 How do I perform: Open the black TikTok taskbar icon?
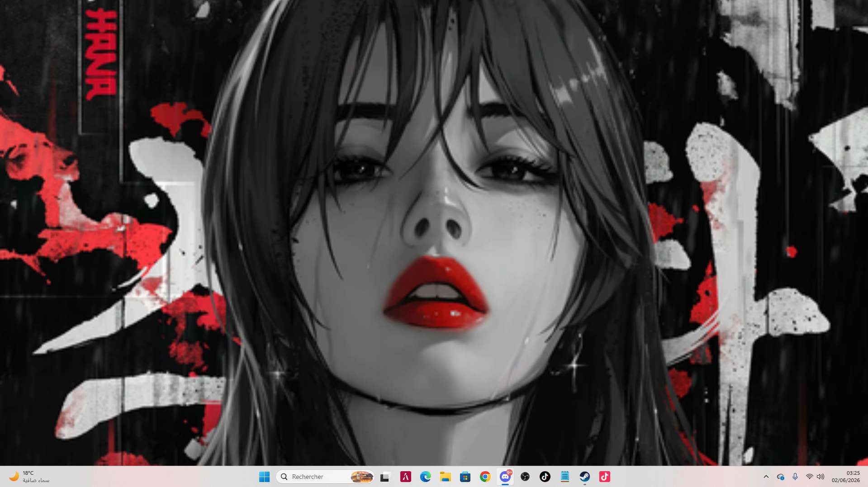545,477
